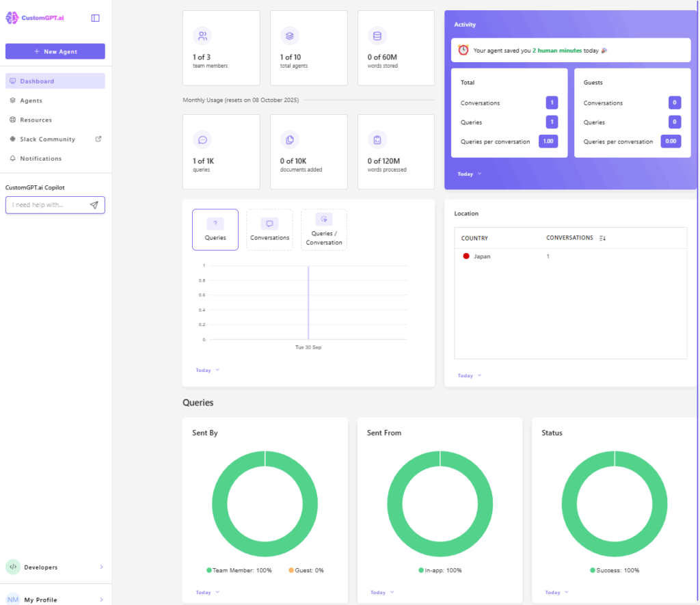
Task: Click the external link icon beside Slack Community
Action: point(98,139)
